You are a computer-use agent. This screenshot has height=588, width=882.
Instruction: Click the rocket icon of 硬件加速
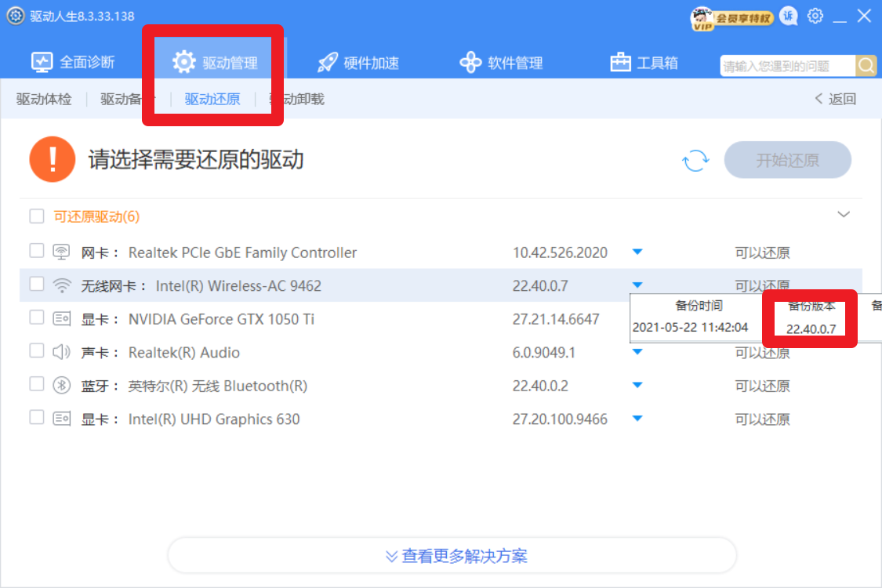(328, 62)
